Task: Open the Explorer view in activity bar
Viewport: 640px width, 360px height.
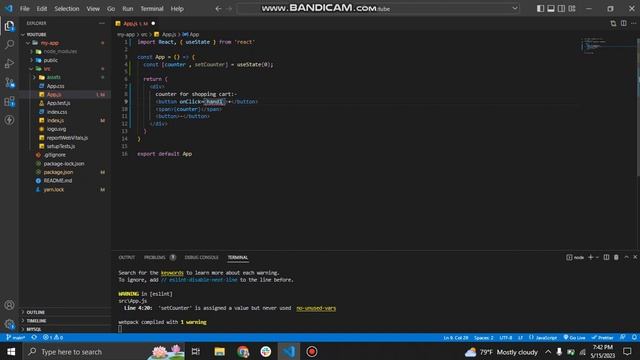Action: (9, 26)
